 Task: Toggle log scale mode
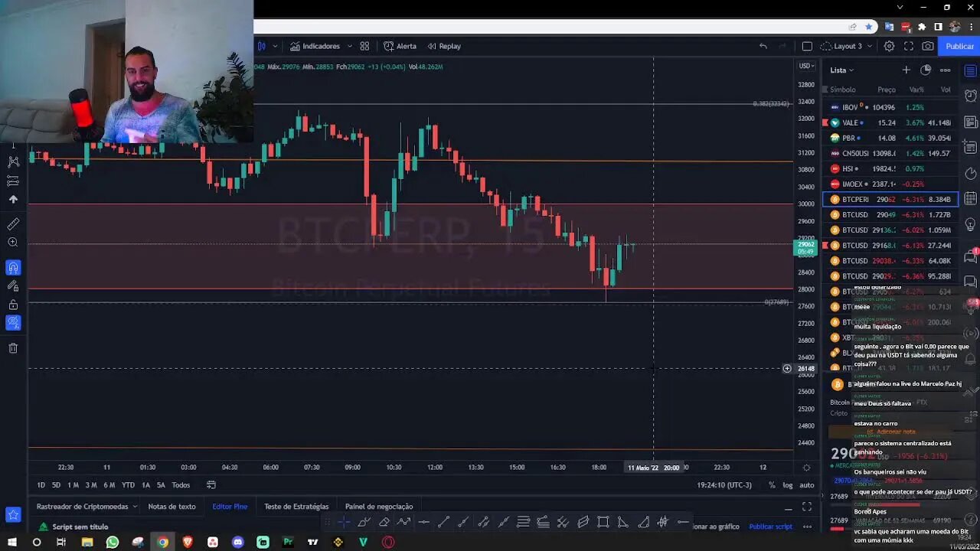pyautogui.click(x=788, y=485)
